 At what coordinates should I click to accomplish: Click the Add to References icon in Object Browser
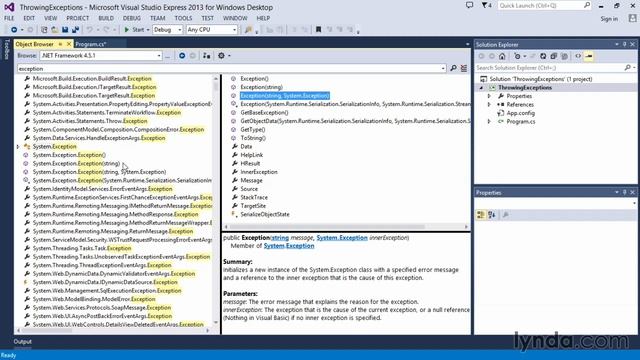(207, 56)
